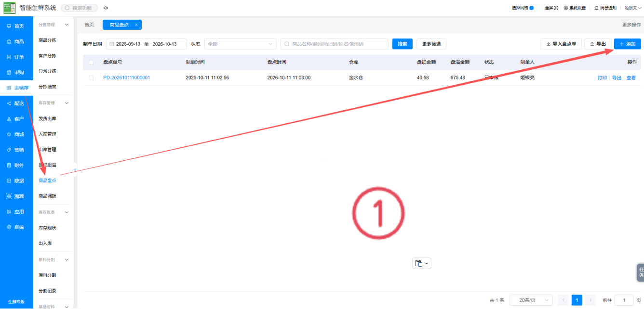Viewport: 644px width, 309px height.
Task: Click 更多筛选 for more filters
Action: click(x=431, y=44)
